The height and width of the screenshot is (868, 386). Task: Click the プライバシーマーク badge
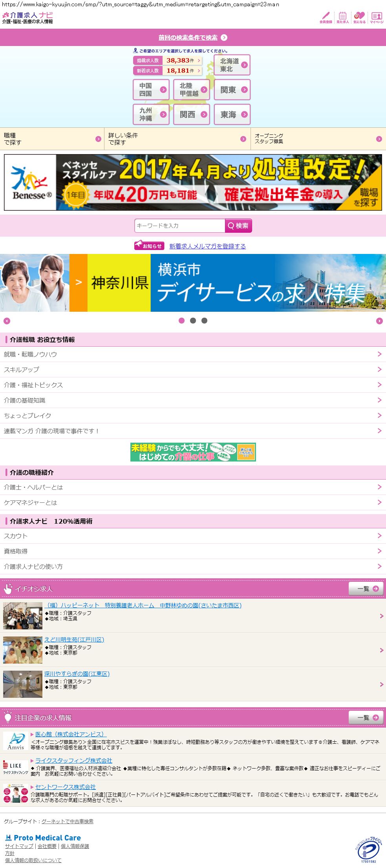tap(368, 850)
